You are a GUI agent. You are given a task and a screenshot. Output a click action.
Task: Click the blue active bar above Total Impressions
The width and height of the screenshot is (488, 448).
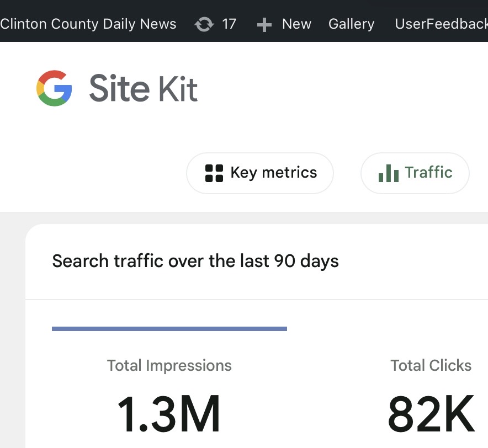[169, 329]
